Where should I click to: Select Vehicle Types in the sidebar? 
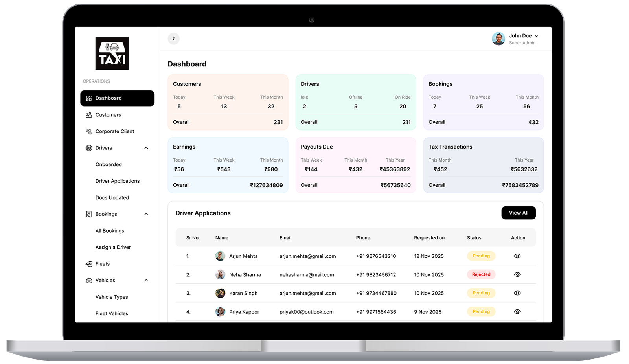click(x=111, y=297)
